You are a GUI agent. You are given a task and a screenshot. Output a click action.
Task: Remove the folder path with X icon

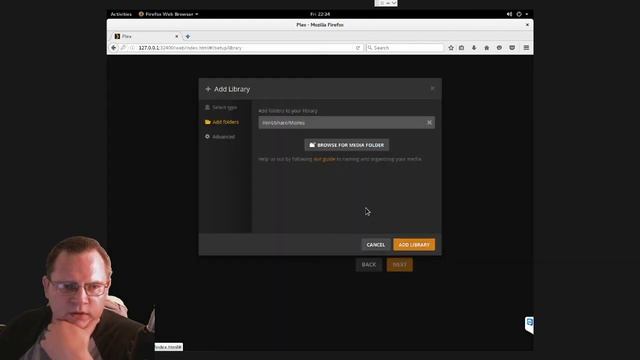(x=429, y=122)
